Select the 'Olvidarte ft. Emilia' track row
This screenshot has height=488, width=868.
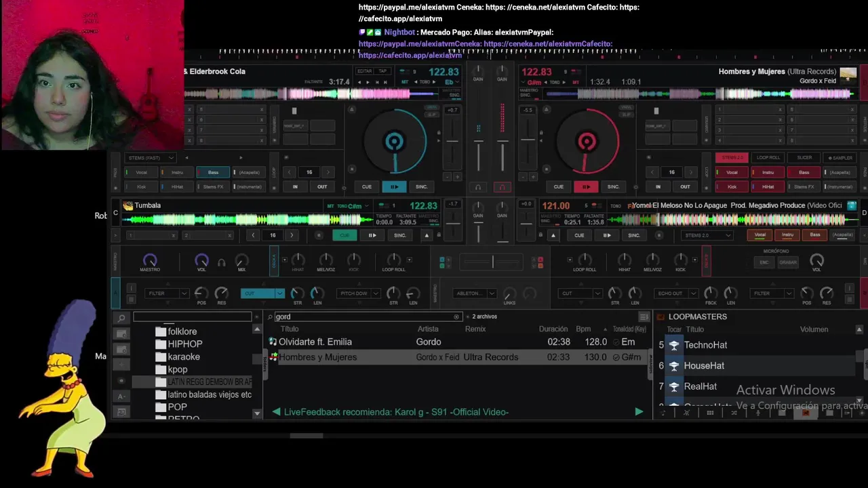[457, 342]
